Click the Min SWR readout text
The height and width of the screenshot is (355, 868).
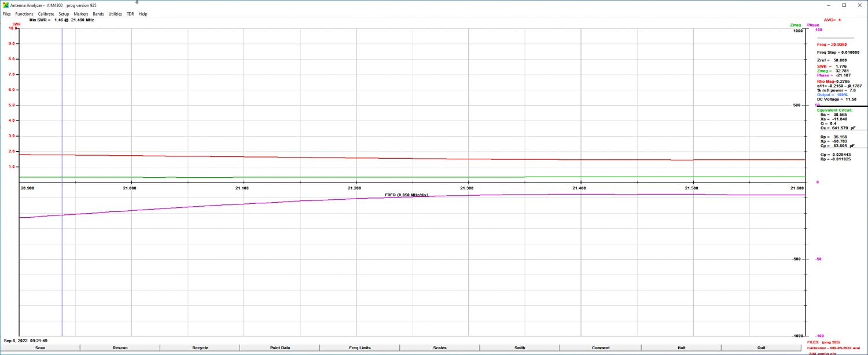(x=62, y=20)
